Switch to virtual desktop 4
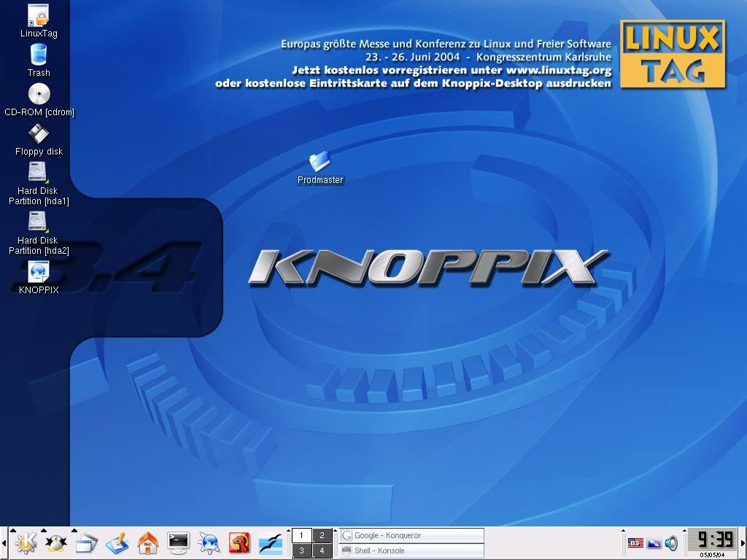Screen dimensions: 747x560 point(322,551)
